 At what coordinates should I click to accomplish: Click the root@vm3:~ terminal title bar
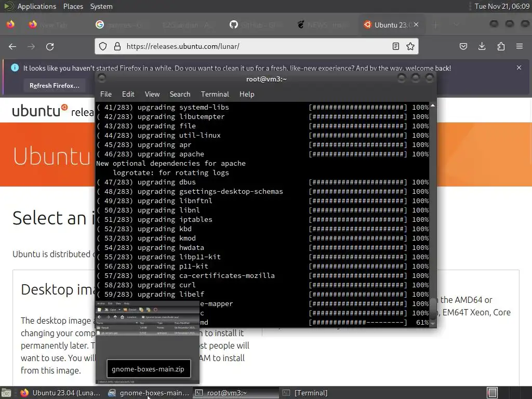[267, 79]
